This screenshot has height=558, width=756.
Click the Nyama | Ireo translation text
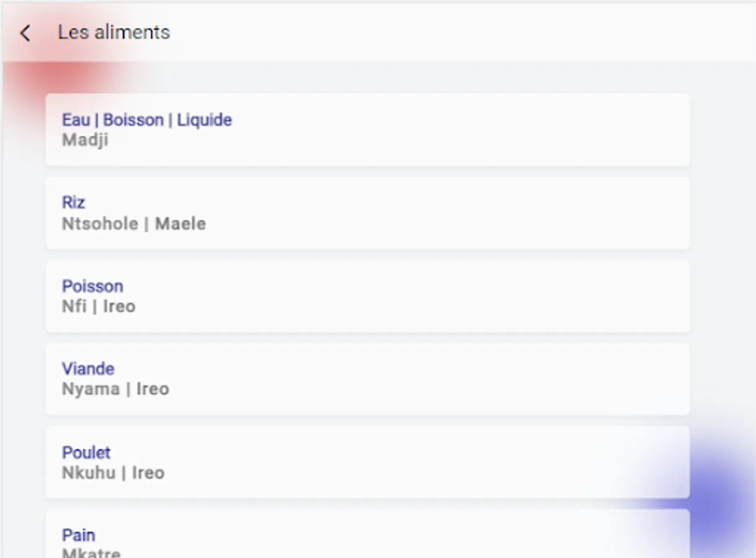click(115, 389)
